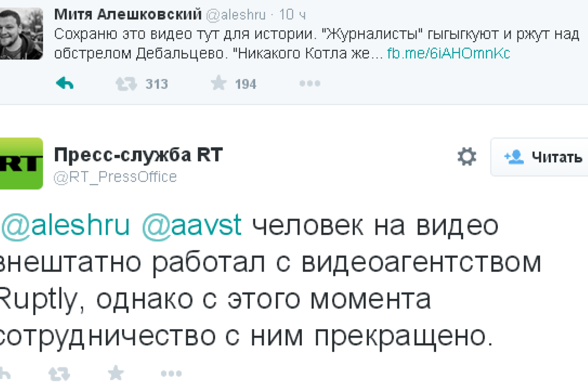View the 313 retweets count
The width and height of the screenshot is (588, 392).
(x=156, y=84)
